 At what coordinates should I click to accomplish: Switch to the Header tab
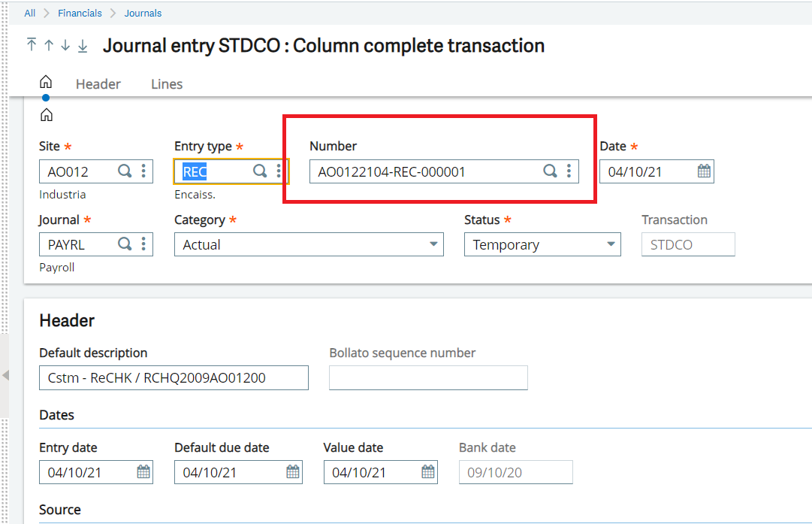(98, 84)
